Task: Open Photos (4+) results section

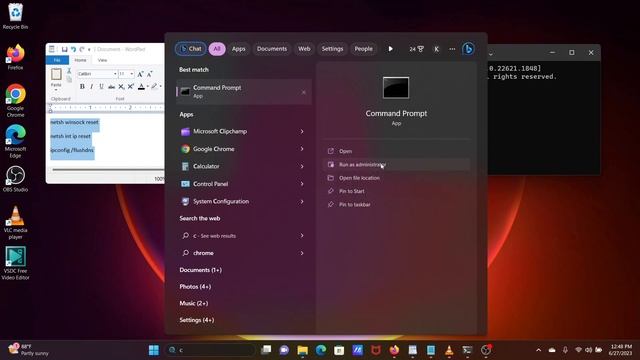Action: coord(195,287)
